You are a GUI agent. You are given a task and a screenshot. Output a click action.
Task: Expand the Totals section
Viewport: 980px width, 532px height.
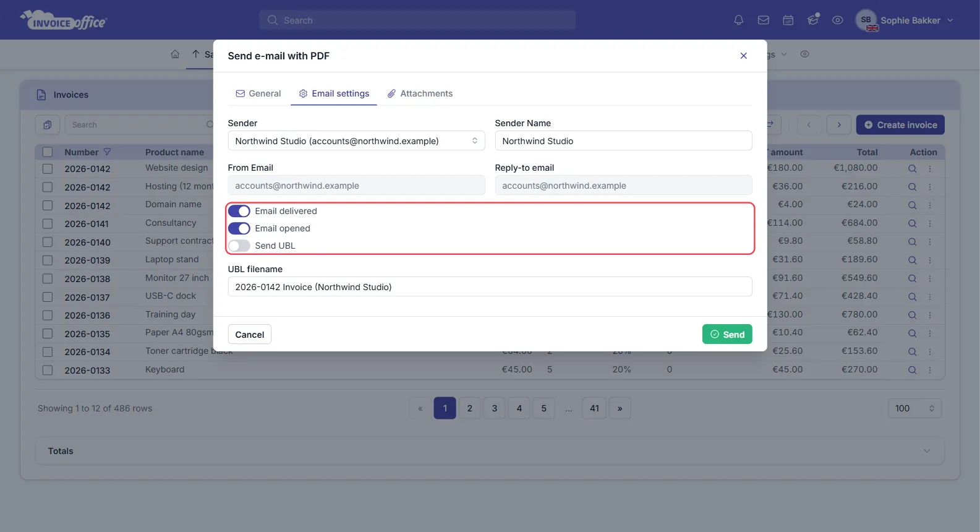(x=490, y=451)
